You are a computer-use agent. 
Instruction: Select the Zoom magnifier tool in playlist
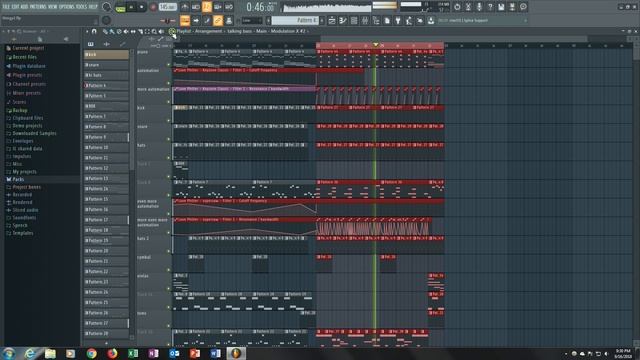154,31
